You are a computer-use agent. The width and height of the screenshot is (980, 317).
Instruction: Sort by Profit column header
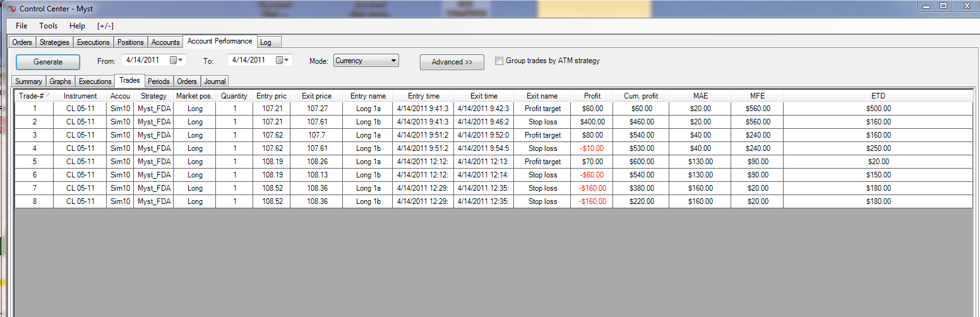tap(592, 96)
